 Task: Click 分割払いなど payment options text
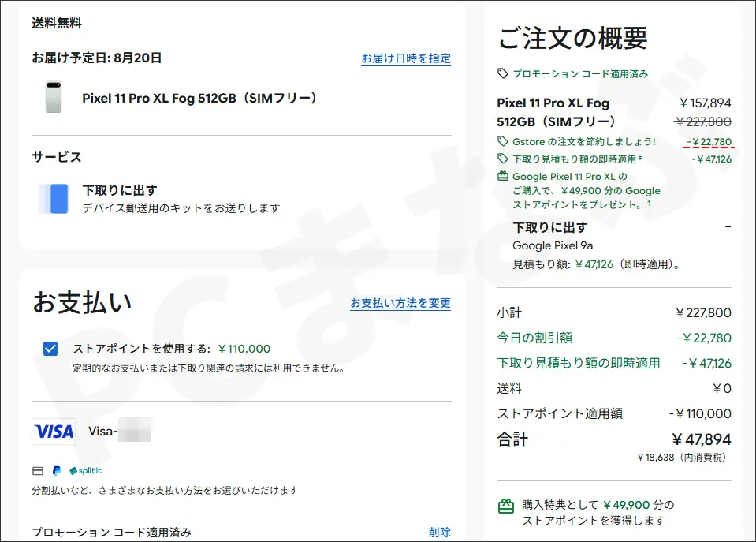(165, 491)
